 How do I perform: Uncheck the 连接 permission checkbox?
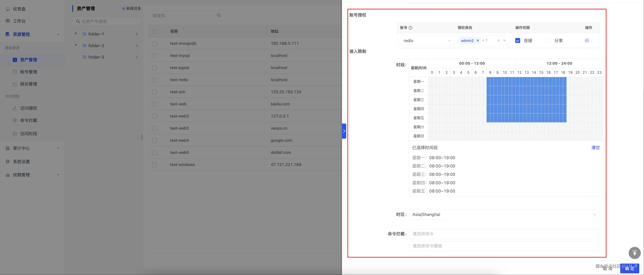click(x=517, y=40)
